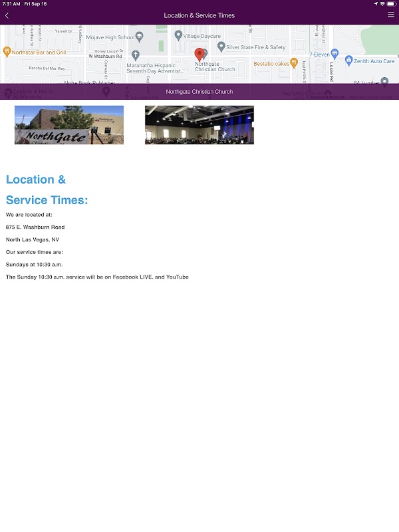Tap the Facebook LIVE and YouTube sentence
This screenshot has width=399, height=532.
tap(97, 277)
